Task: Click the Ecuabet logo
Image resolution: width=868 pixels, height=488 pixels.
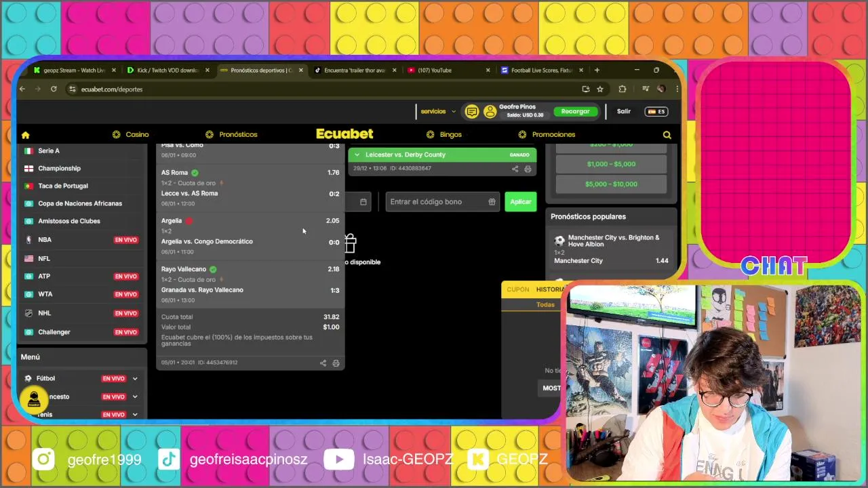Action: (x=344, y=134)
